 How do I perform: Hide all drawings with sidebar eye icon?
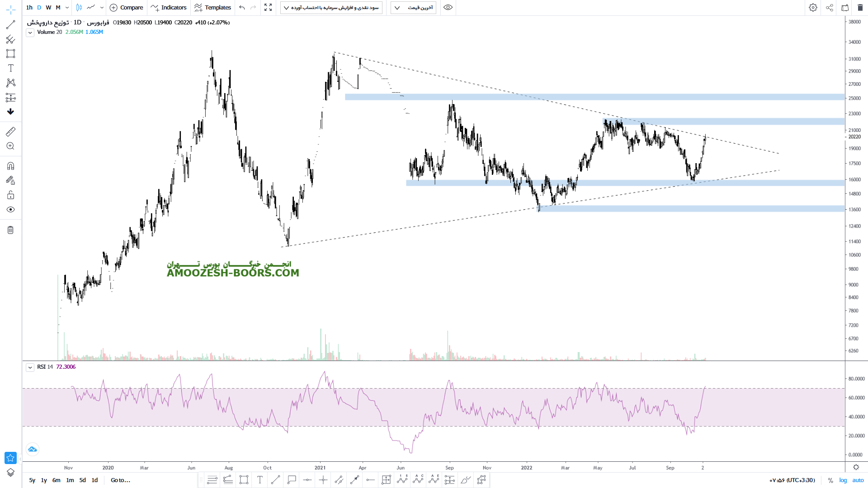click(x=10, y=210)
